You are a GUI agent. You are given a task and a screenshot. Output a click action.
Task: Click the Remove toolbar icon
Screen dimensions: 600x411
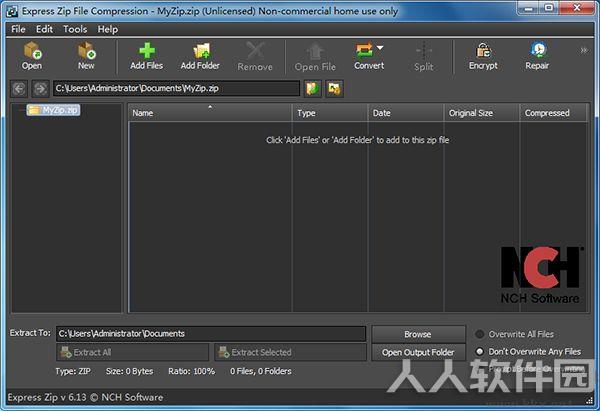click(255, 56)
